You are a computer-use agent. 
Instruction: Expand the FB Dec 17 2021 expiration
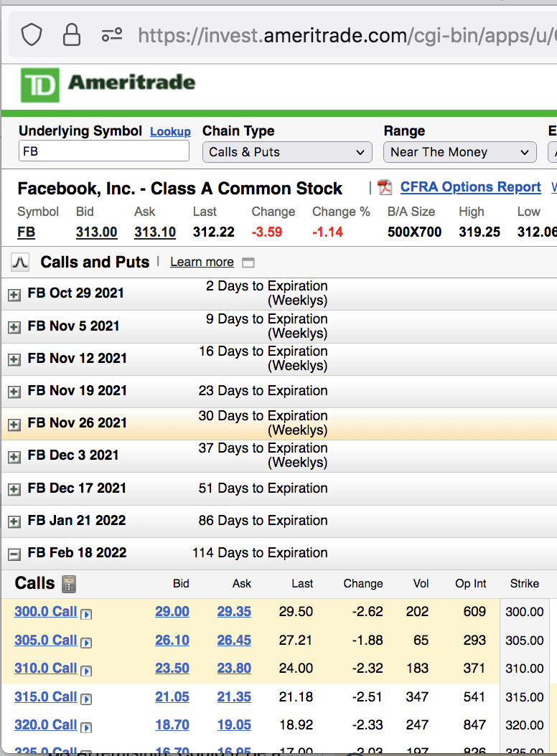tap(14, 490)
